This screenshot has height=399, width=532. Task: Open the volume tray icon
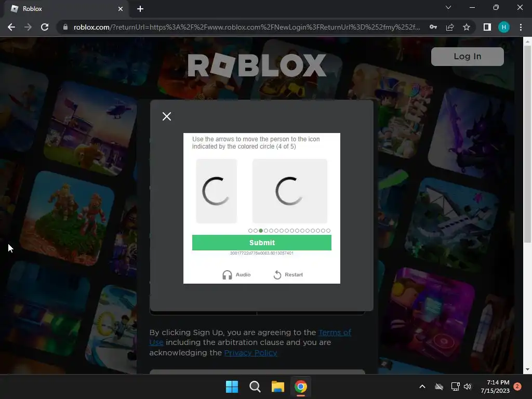click(468, 387)
